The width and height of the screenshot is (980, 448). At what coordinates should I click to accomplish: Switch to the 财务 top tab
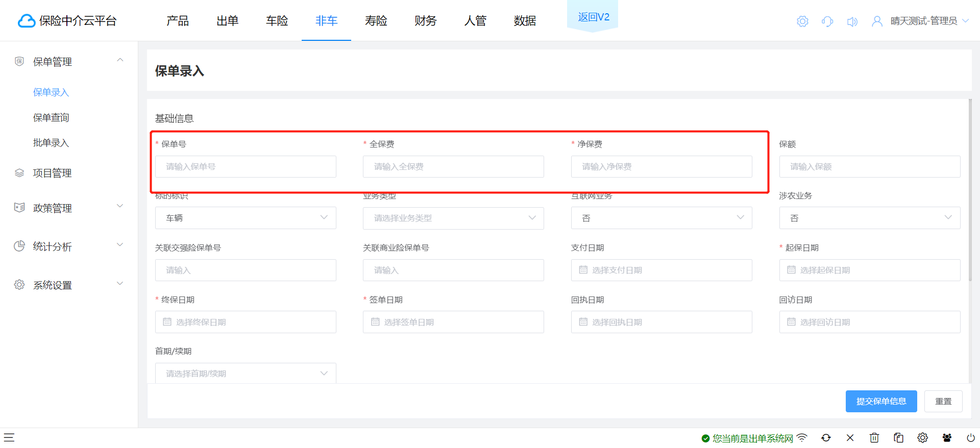[x=425, y=21]
